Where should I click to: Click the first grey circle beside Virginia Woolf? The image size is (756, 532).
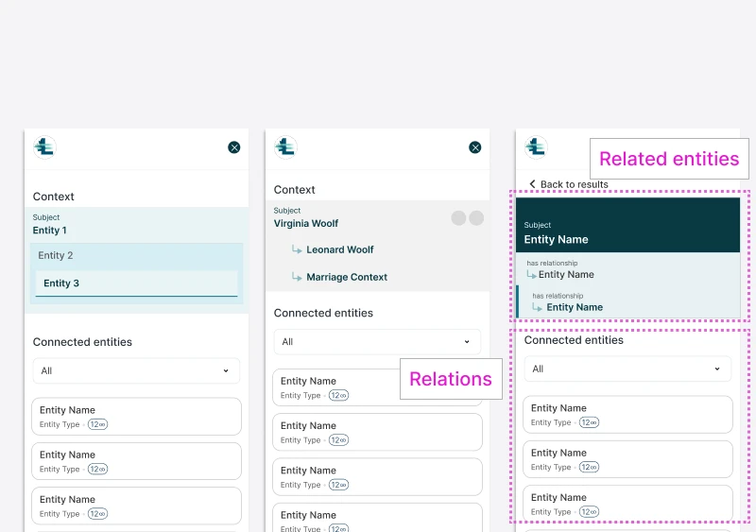tap(458, 218)
